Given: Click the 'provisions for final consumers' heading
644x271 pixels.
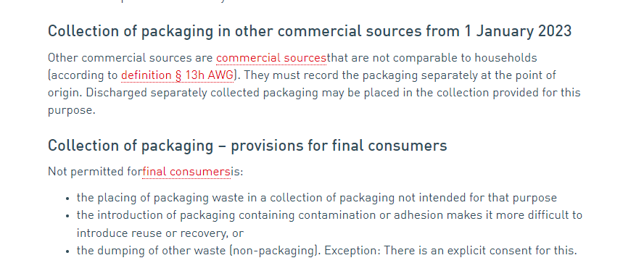Looking at the screenshot, I should (x=247, y=146).
